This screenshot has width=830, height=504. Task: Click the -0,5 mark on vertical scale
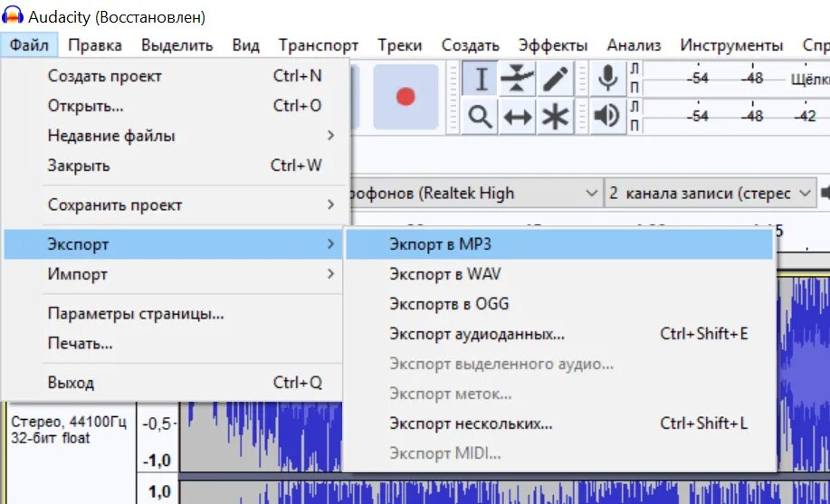click(157, 423)
